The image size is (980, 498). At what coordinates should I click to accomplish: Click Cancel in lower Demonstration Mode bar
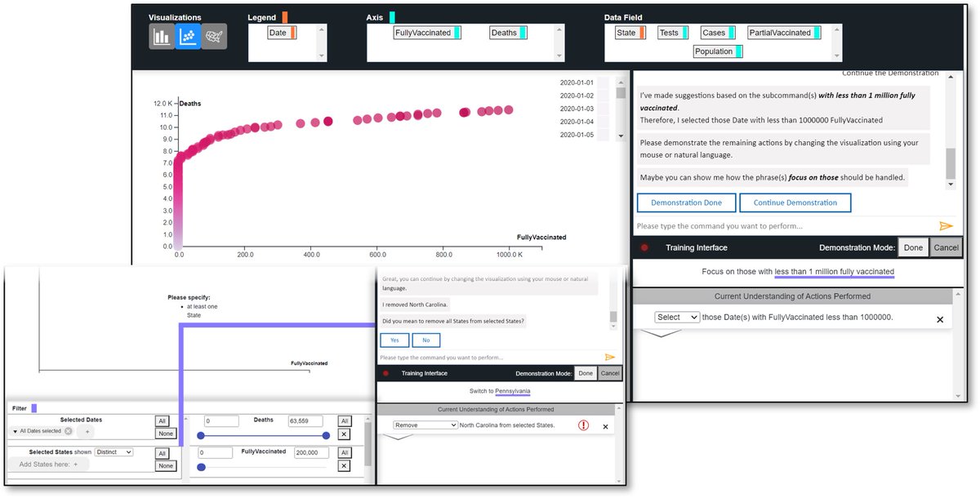pyautogui.click(x=609, y=373)
